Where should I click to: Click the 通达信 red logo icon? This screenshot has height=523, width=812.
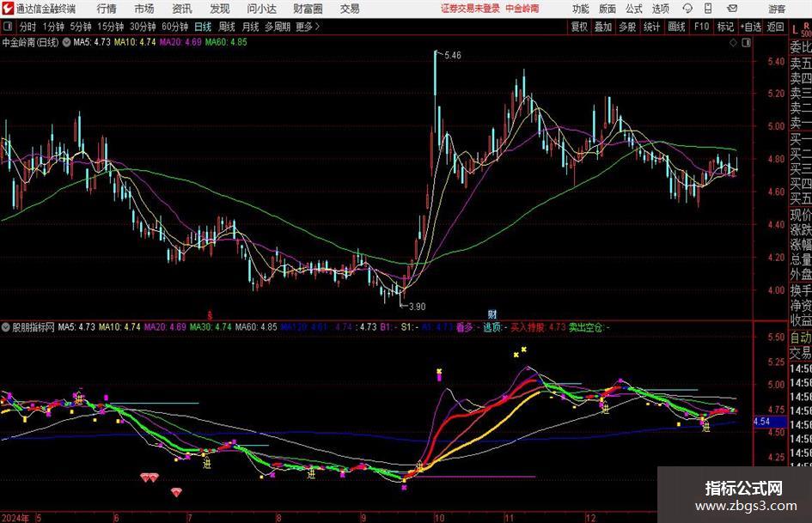pyautogui.click(x=7, y=9)
